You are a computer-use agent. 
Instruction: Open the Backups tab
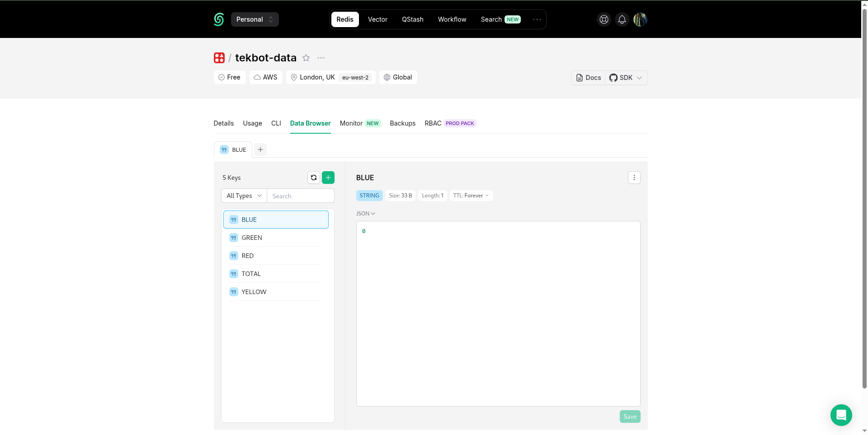coord(403,123)
